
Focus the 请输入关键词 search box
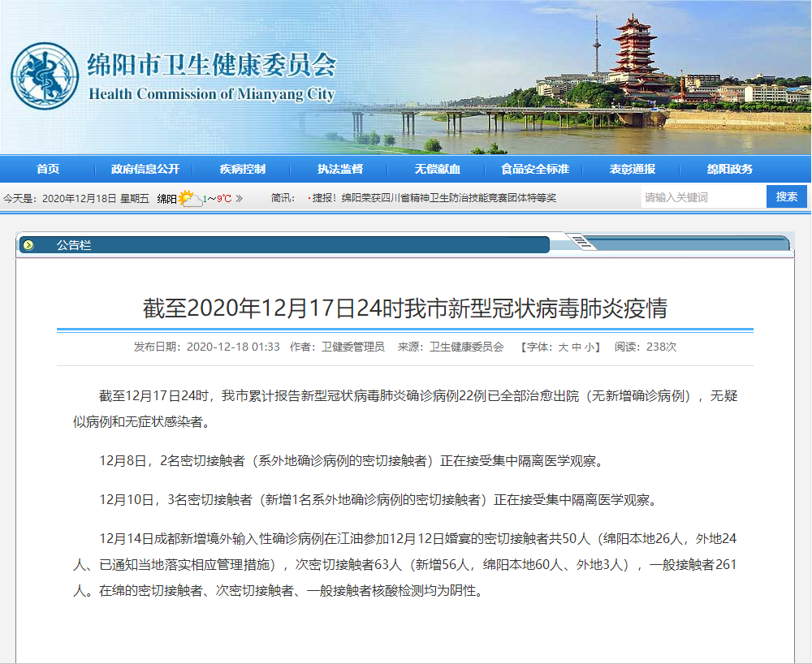tap(703, 197)
